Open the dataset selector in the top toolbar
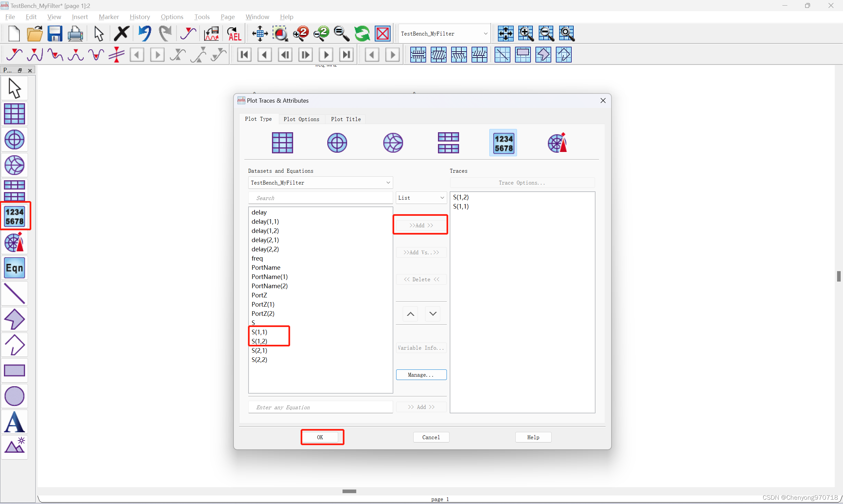This screenshot has height=504, width=843. point(444,33)
